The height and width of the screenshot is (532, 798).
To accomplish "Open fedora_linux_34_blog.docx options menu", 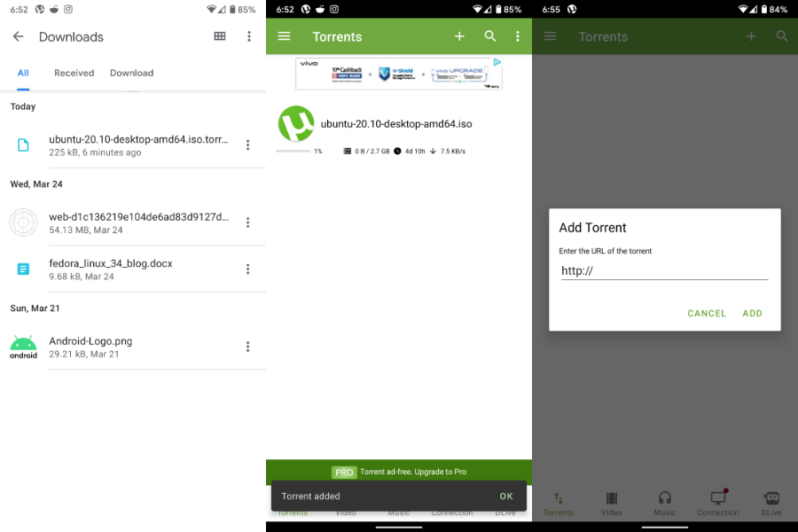I will click(248, 269).
